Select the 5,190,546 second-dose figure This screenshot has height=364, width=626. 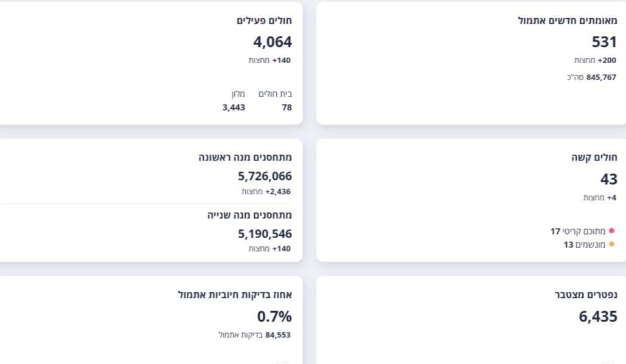[265, 234]
